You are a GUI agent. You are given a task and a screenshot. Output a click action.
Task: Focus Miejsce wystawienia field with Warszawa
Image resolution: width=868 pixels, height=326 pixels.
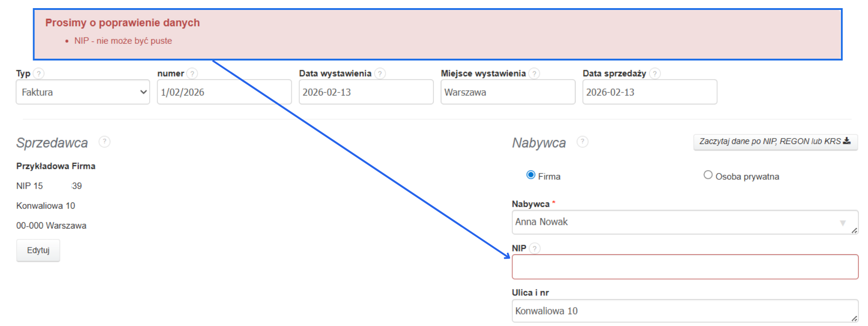(x=508, y=92)
